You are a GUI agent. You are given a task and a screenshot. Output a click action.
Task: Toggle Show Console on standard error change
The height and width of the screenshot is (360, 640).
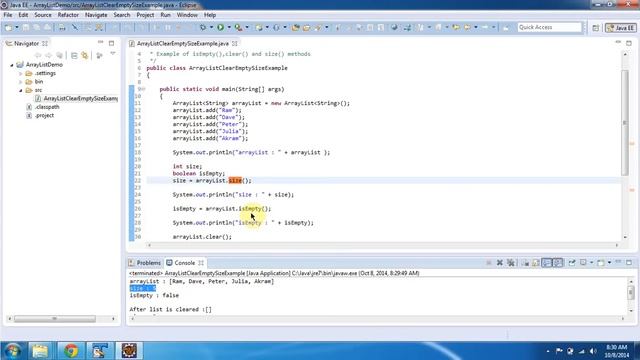coord(558,263)
